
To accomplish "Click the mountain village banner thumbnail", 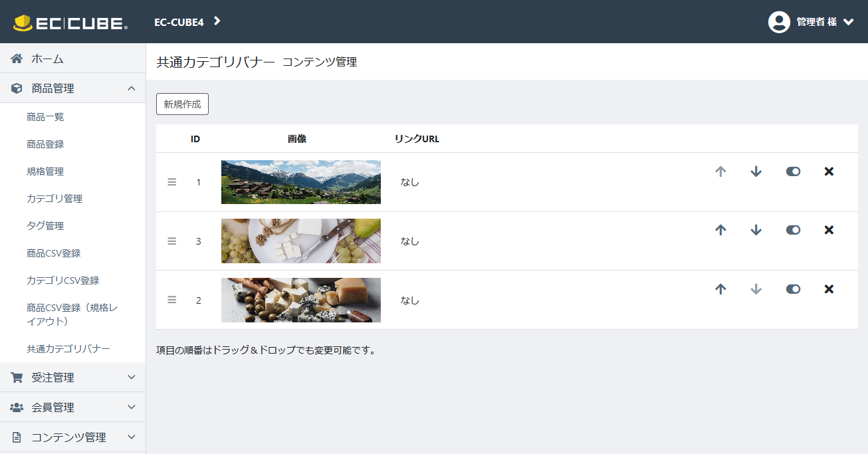I will pos(301,182).
